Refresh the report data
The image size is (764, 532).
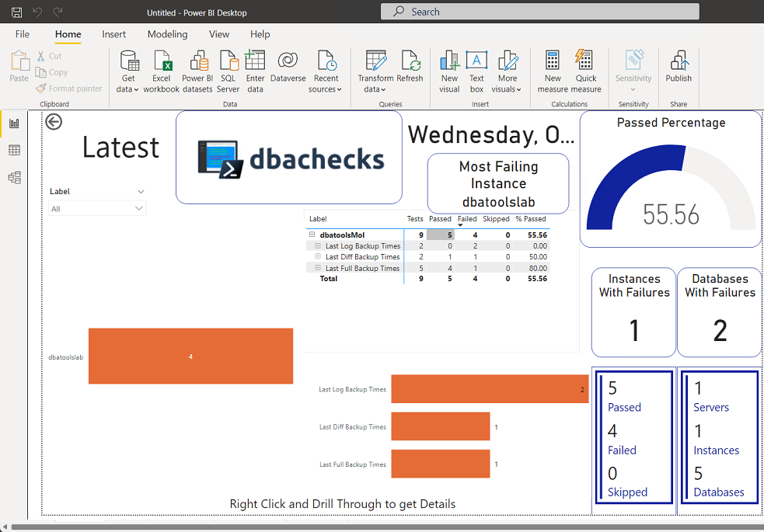(x=410, y=66)
